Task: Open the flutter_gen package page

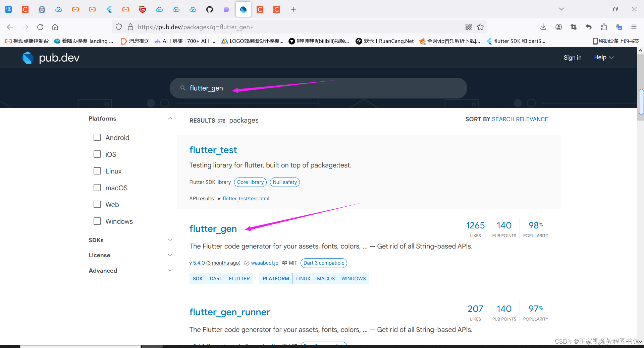Action: click(213, 228)
